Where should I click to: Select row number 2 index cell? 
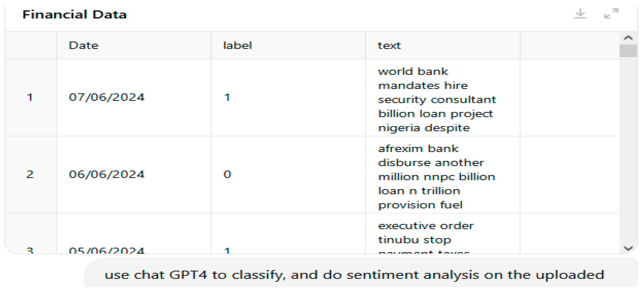tap(30, 174)
